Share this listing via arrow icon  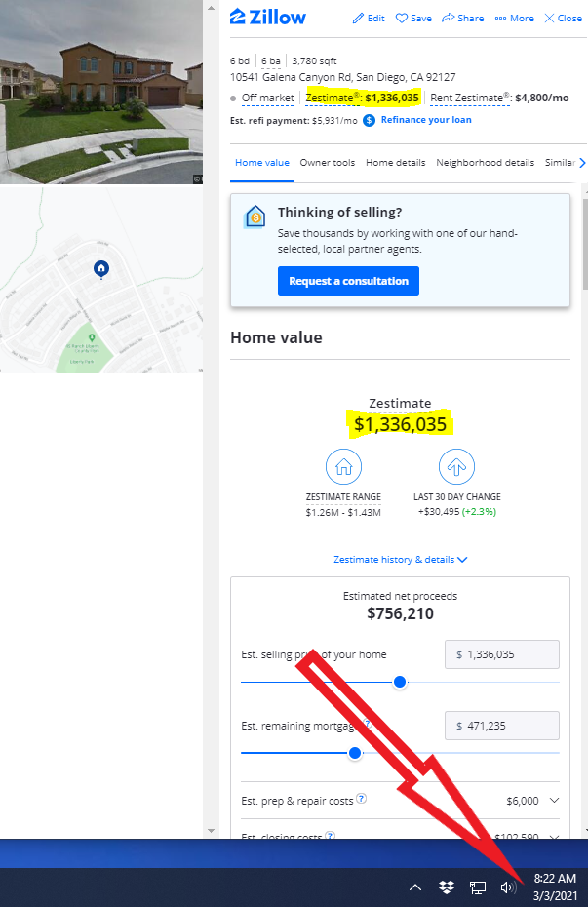(x=449, y=18)
